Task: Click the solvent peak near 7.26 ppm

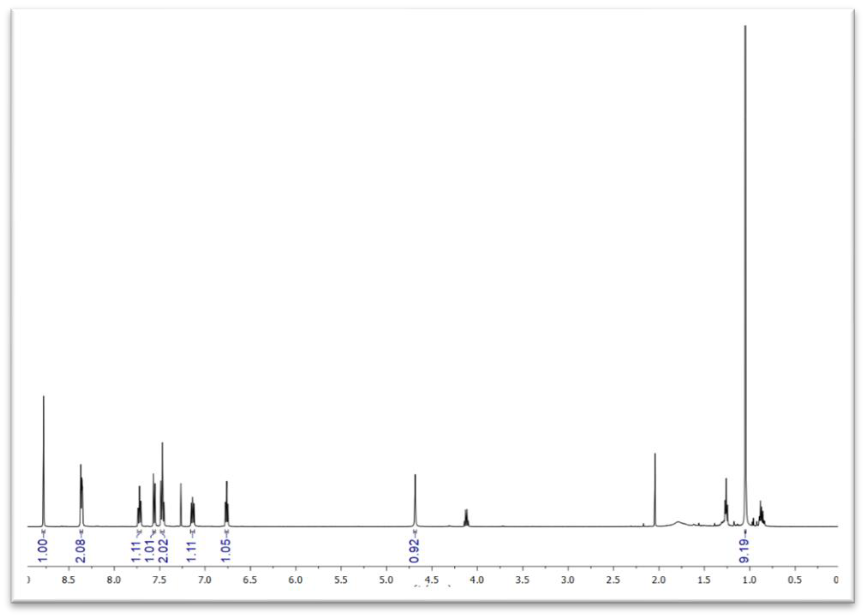Action: [181, 504]
